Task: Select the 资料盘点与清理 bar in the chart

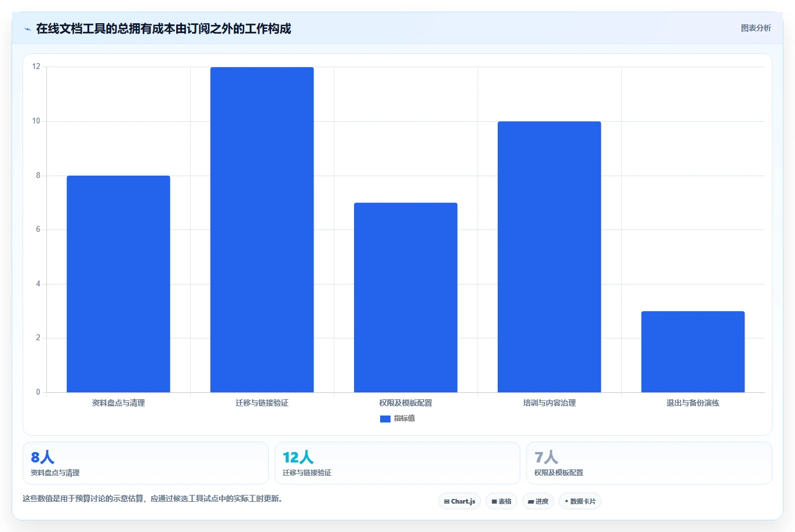Action: pyautogui.click(x=118, y=284)
